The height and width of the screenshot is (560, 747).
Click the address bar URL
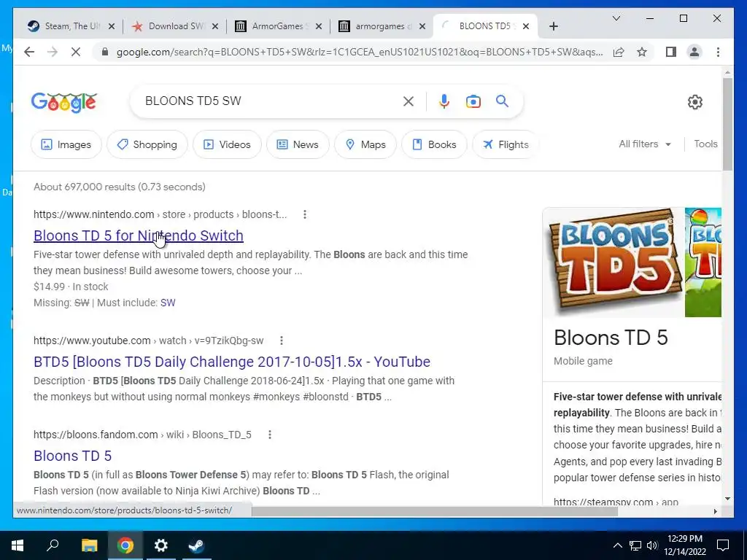pos(360,52)
